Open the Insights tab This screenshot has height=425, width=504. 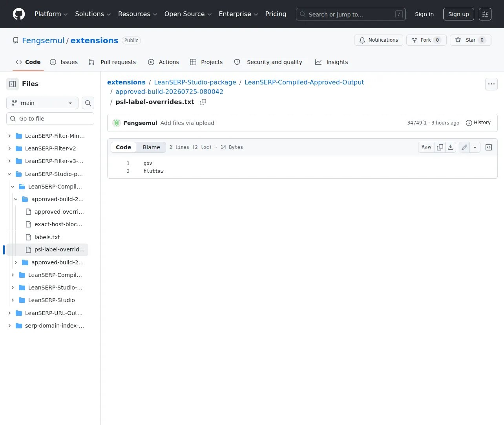click(x=332, y=62)
